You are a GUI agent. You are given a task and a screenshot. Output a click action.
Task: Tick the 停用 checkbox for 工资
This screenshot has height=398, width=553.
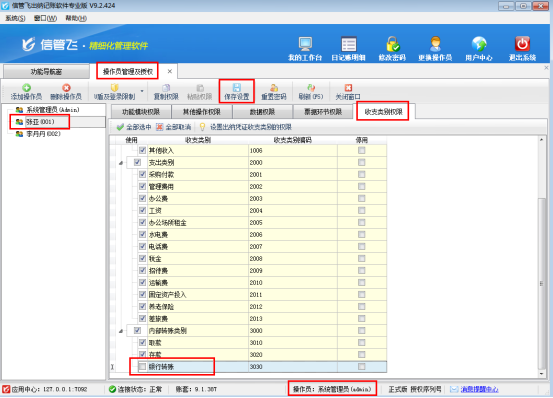(x=361, y=210)
